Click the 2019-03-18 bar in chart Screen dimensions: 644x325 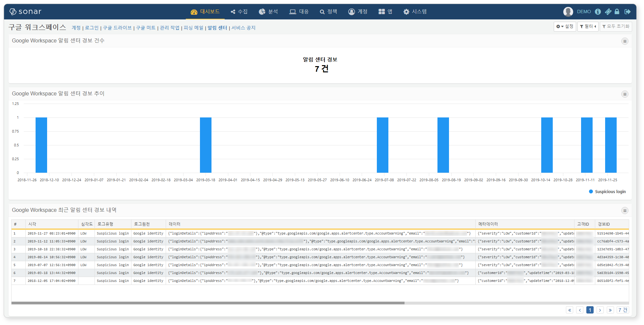pyautogui.click(x=206, y=145)
